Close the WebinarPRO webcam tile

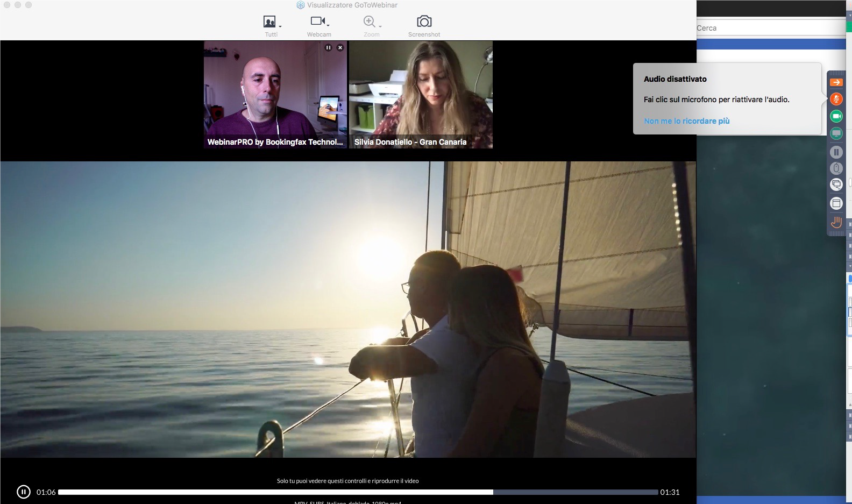(x=340, y=48)
